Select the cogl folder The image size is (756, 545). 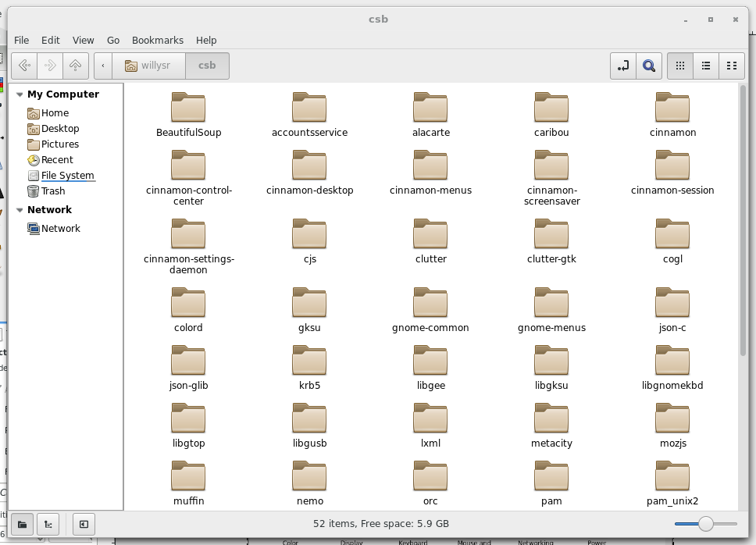(672, 242)
